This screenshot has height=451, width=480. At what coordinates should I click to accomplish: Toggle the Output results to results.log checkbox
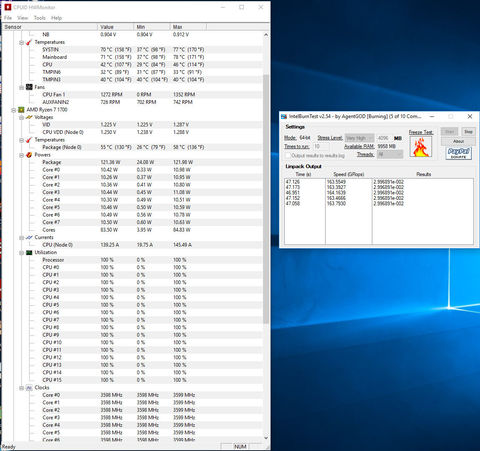[288, 156]
